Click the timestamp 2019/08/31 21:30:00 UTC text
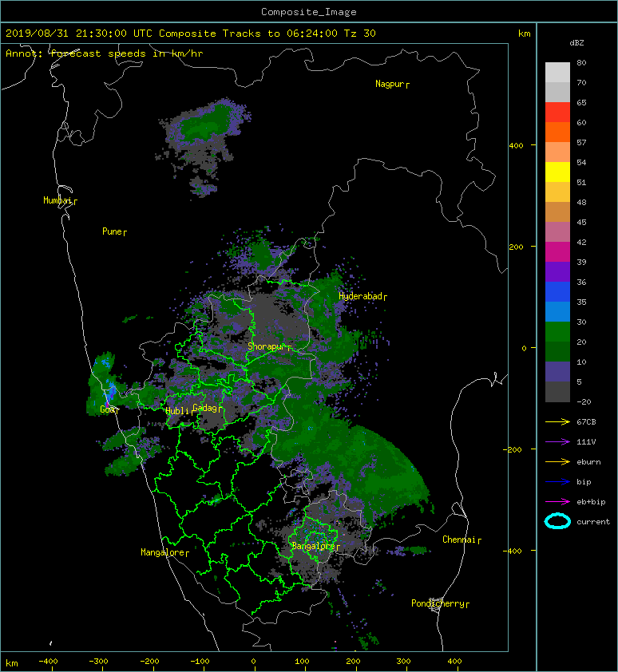The height and width of the screenshot is (672, 618). (79, 34)
